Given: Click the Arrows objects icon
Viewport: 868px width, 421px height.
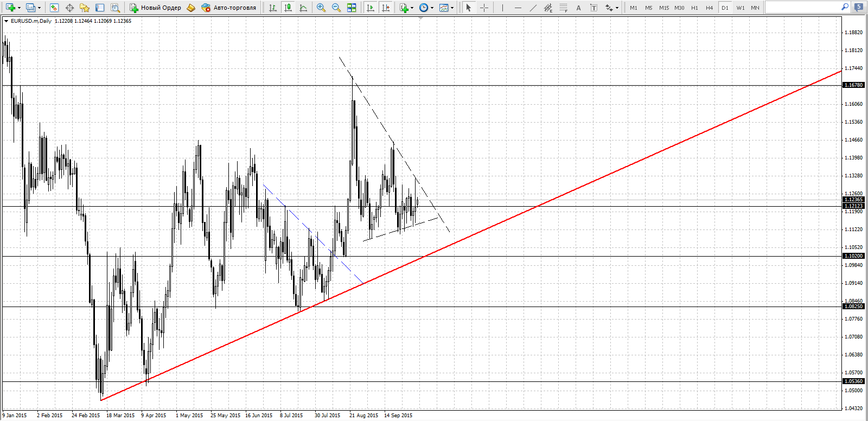Looking at the screenshot, I should pyautogui.click(x=609, y=8).
